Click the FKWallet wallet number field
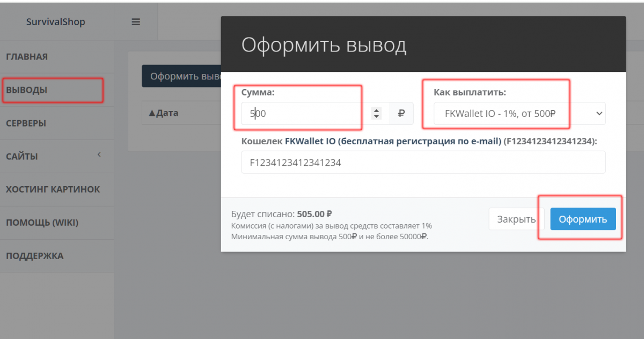The height and width of the screenshot is (339, 644). coord(423,162)
